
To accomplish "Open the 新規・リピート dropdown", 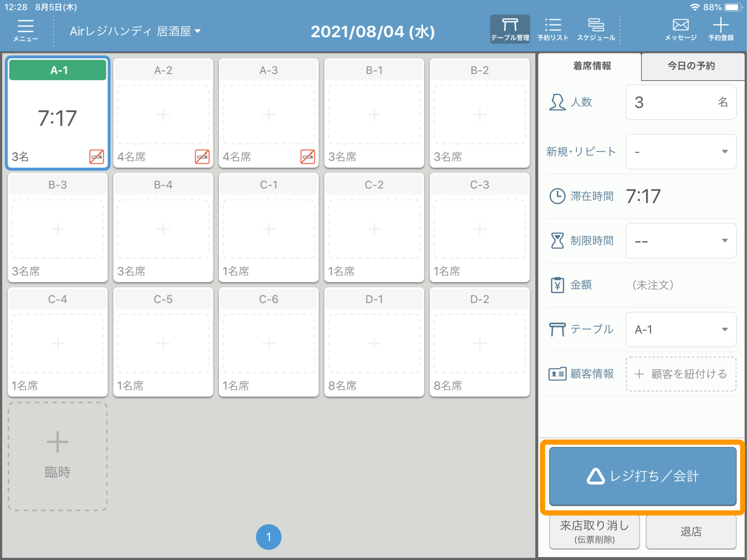I will [x=681, y=152].
